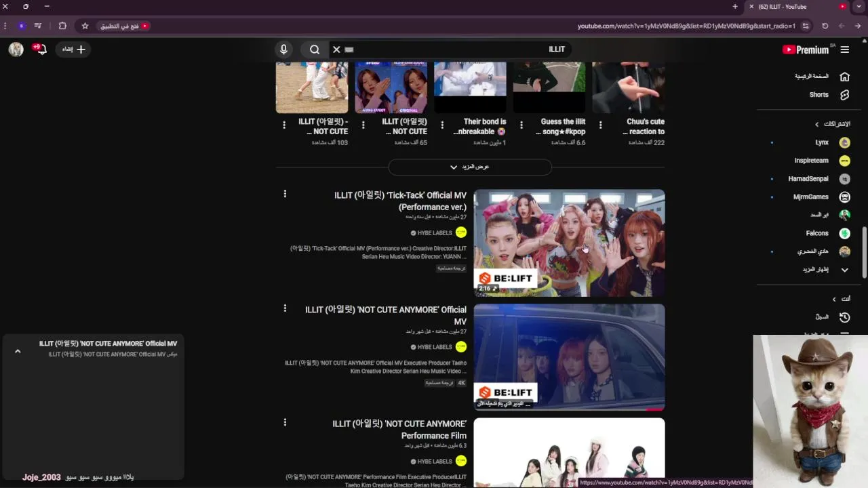
Task: Open options for the 65K-views NOT CUTE short
Action: (363, 125)
